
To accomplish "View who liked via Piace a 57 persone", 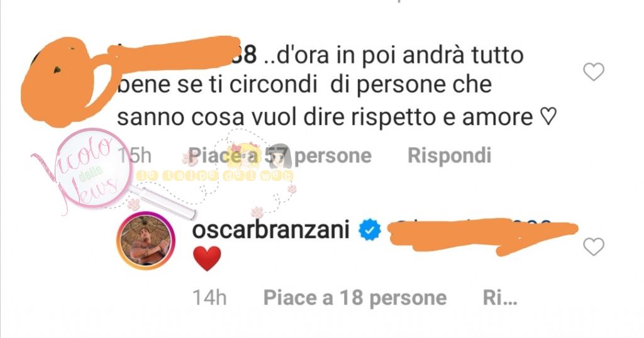I will [280, 156].
